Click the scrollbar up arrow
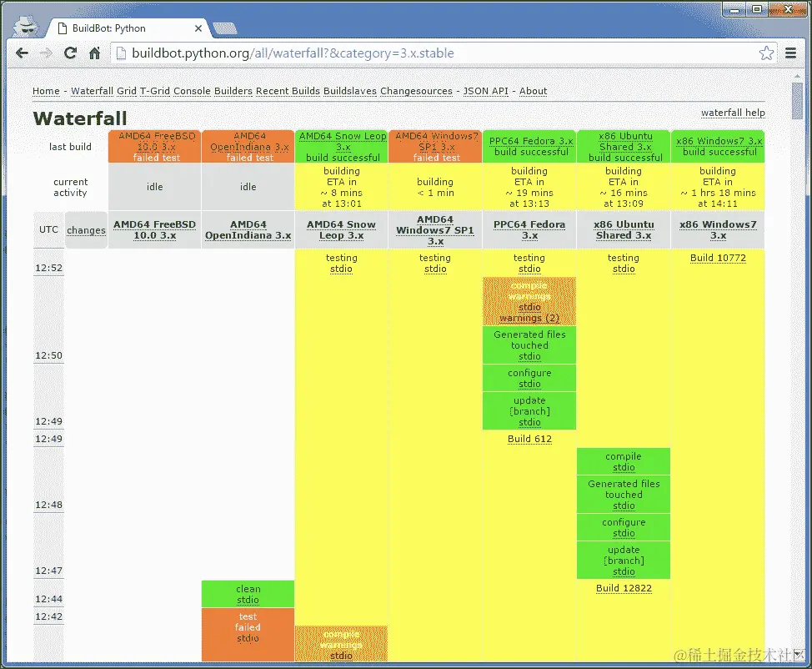The width and height of the screenshot is (812, 669). [798, 76]
